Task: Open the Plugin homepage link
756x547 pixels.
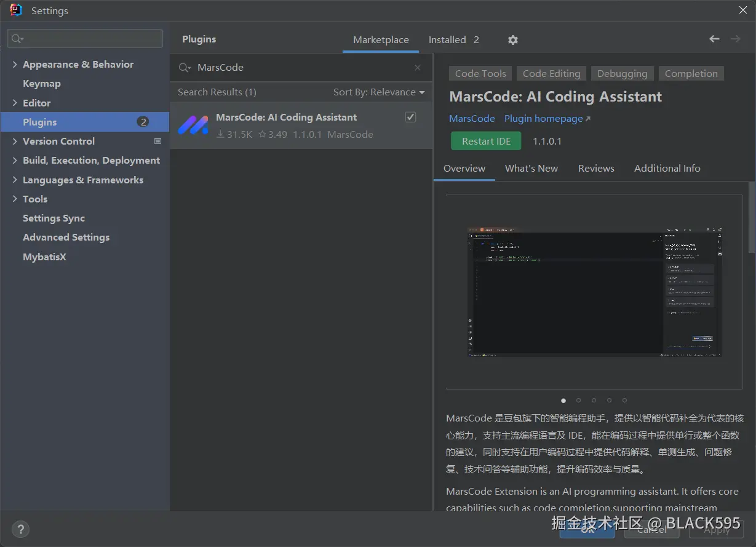Action: click(x=547, y=119)
